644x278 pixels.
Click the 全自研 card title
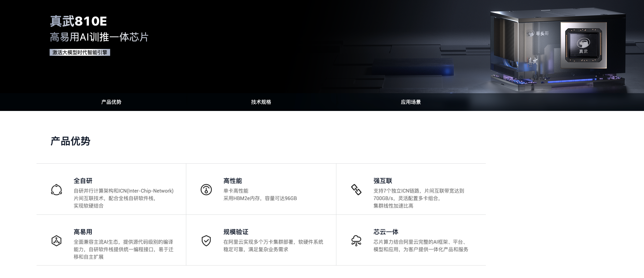(x=83, y=181)
